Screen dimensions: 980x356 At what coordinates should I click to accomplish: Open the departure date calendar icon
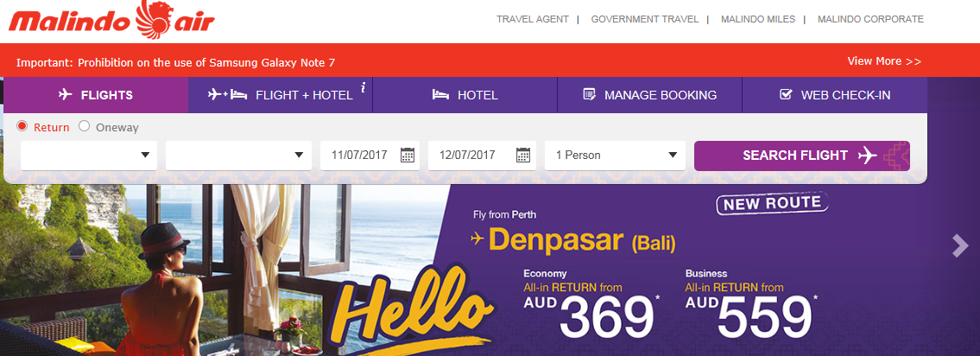coord(408,156)
